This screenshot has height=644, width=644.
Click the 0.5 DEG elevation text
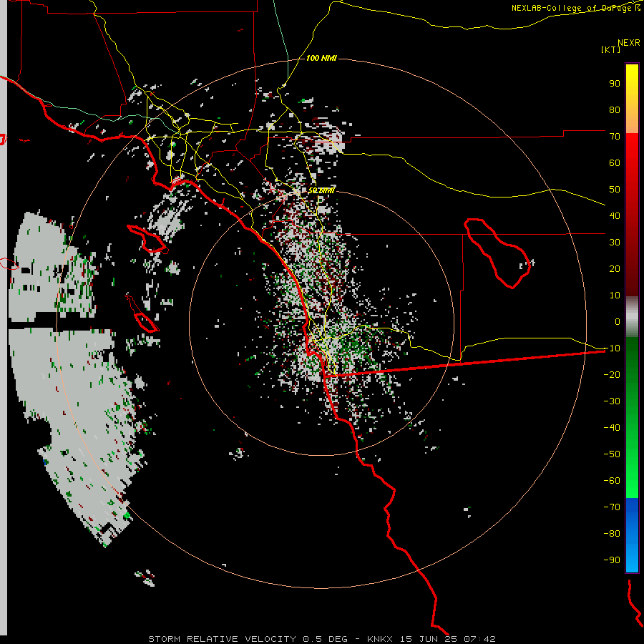[x=326, y=639]
